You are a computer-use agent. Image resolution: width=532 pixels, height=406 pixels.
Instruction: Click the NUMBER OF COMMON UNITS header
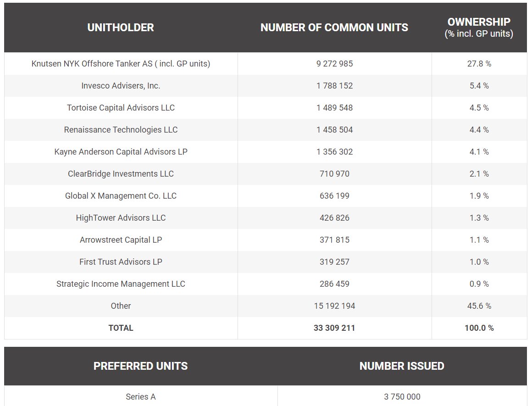334,28
